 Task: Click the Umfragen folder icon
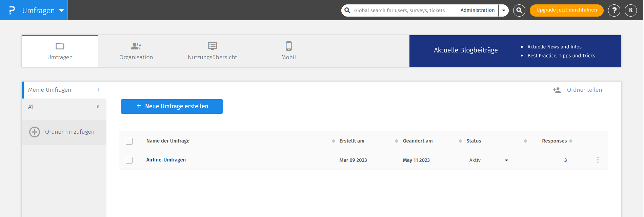tap(60, 46)
